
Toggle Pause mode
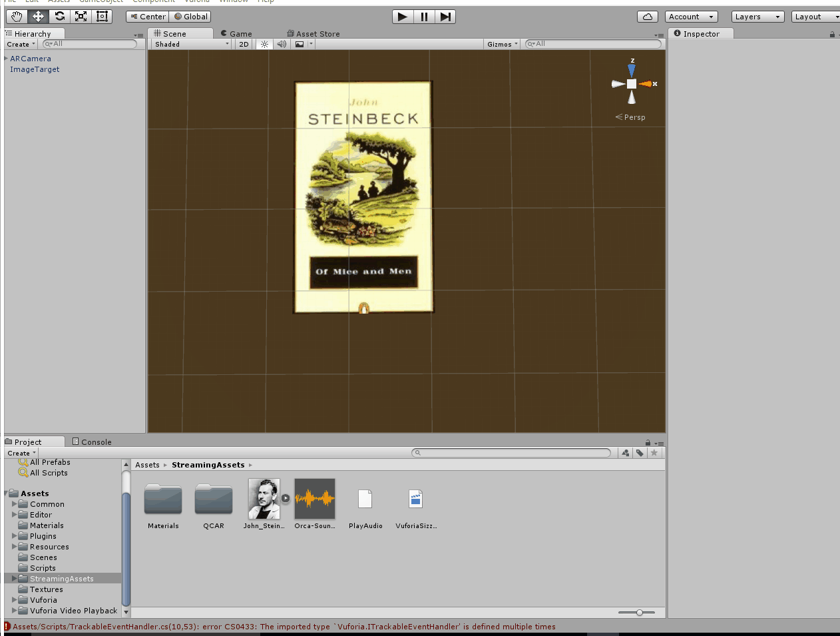pyautogui.click(x=424, y=16)
